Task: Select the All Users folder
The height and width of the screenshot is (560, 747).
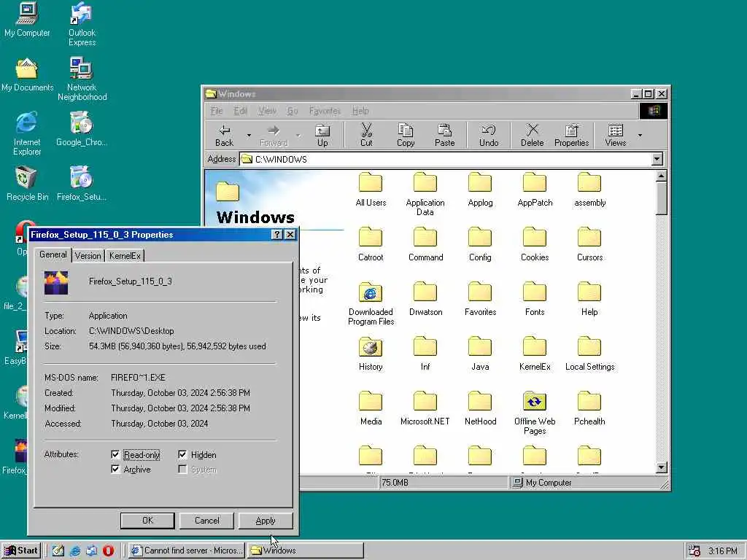Action: point(371,189)
